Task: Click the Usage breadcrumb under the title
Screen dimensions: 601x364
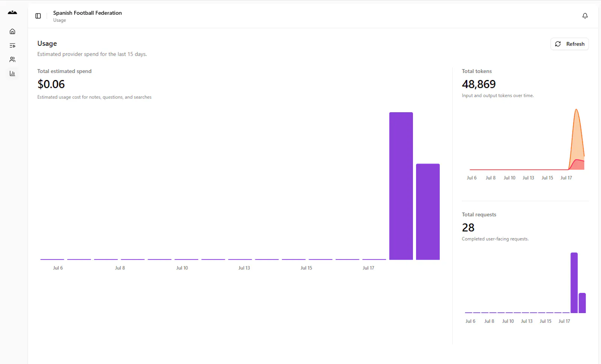Action: click(x=59, y=20)
